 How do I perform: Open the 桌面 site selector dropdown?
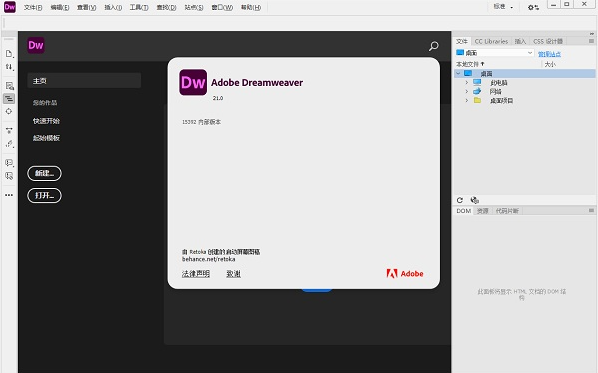pos(495,53)
